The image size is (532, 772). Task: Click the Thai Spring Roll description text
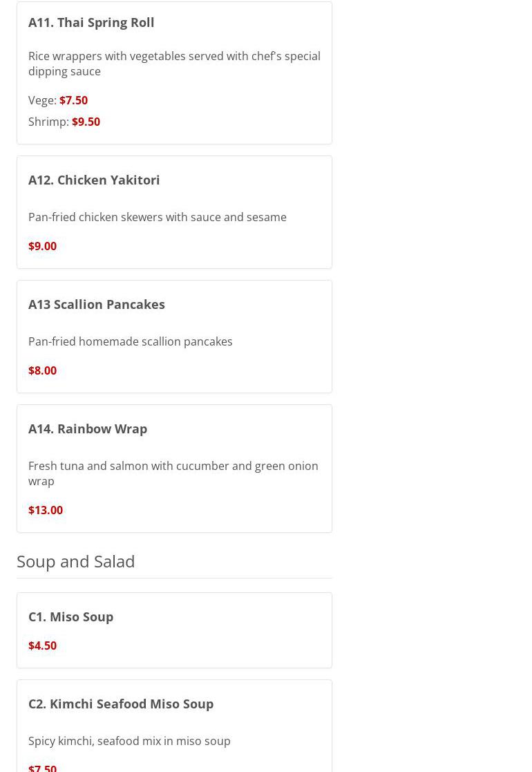[x=174, y=64]
